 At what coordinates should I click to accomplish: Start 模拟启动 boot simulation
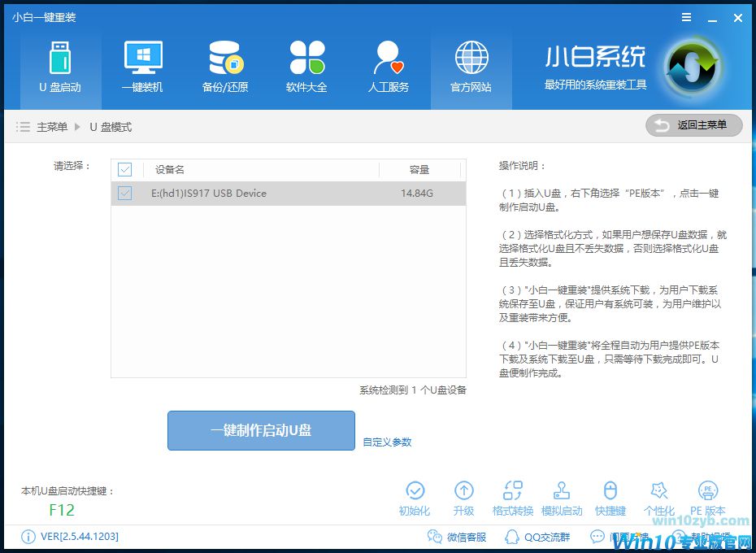pos(562,496)
